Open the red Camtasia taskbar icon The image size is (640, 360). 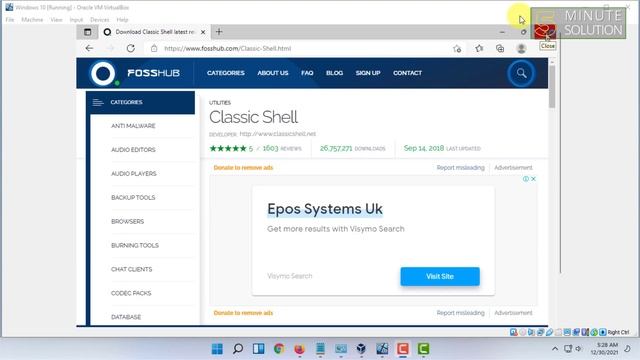pos(402,349)
